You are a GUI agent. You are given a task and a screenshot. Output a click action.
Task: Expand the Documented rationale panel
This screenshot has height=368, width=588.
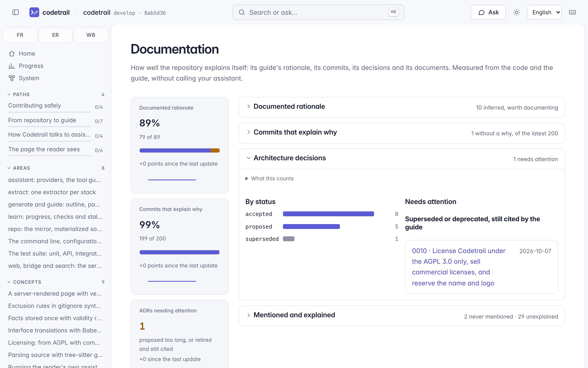(402, 107)
